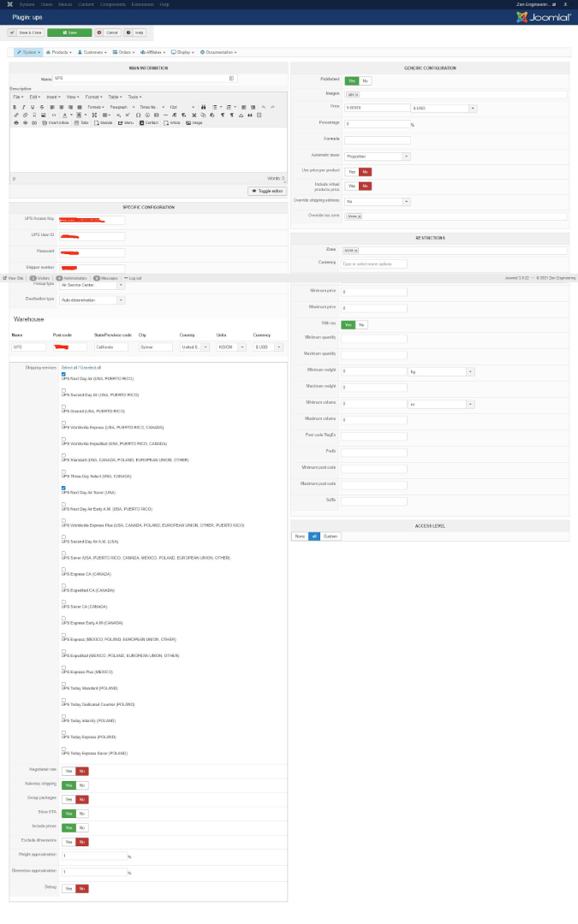Open the Minimum volume unit dropdown
578x924 pixels.
coord(441,404)
